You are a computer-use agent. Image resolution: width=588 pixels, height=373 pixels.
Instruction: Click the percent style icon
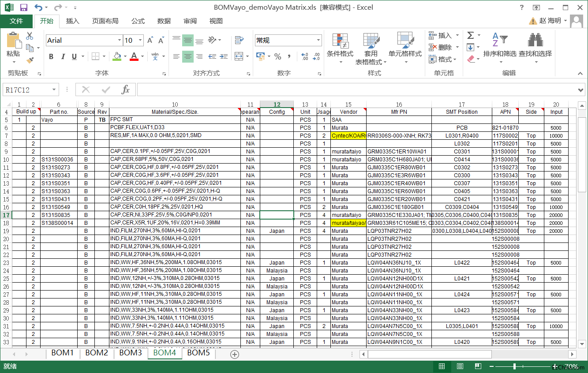277,56
